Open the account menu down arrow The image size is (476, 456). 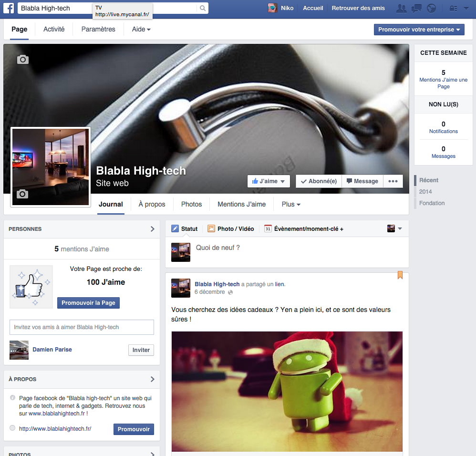click(x=466, y=9)
